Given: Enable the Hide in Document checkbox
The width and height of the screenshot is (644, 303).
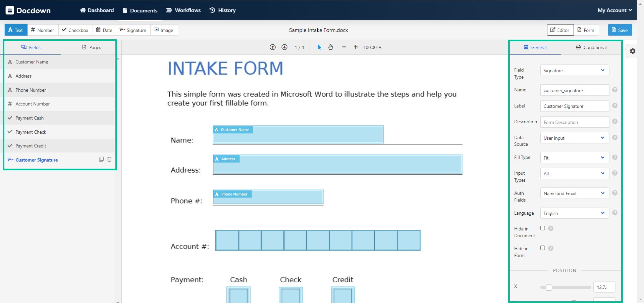Looking at the screenshot, I should (542, 228).
